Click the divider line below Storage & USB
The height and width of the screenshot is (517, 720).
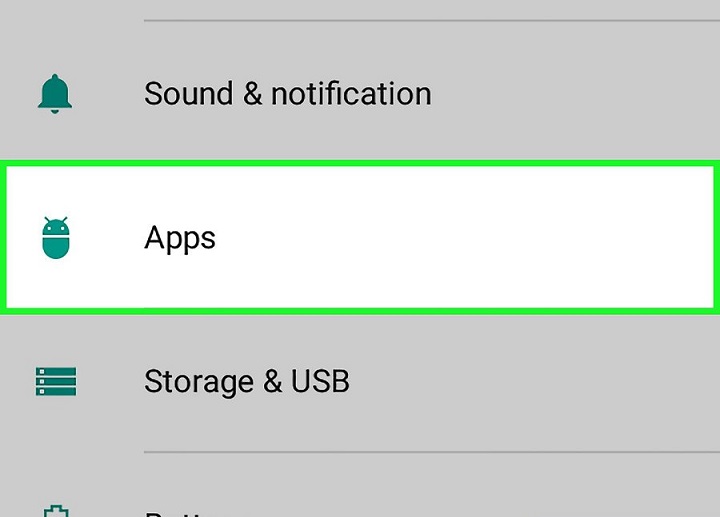click(432, 452)
